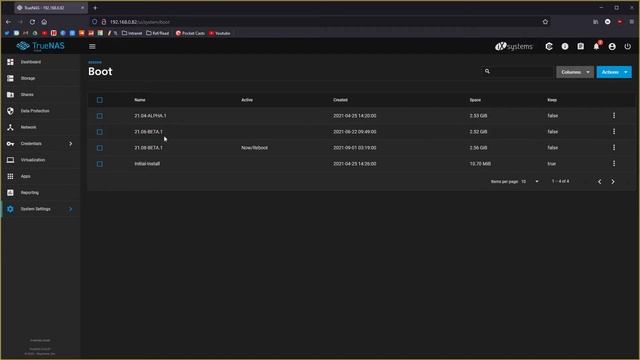
Task: Open the three-dot menu for the Now/Reboot row
Action: point(614,148)
